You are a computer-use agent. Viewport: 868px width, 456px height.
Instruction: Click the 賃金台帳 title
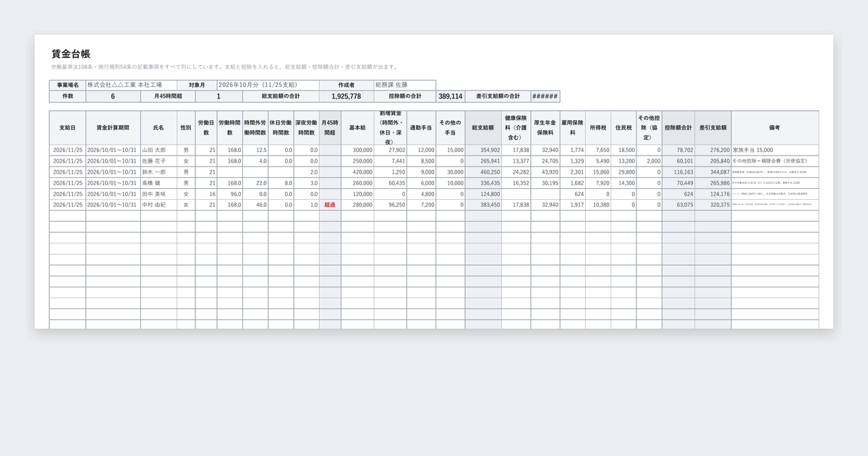tap(71, 54)
